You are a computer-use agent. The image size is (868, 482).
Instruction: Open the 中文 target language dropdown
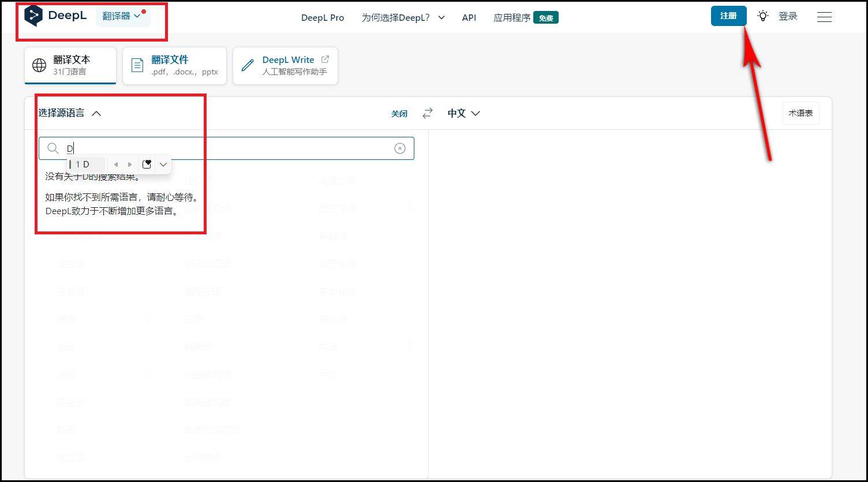[464, 113]
